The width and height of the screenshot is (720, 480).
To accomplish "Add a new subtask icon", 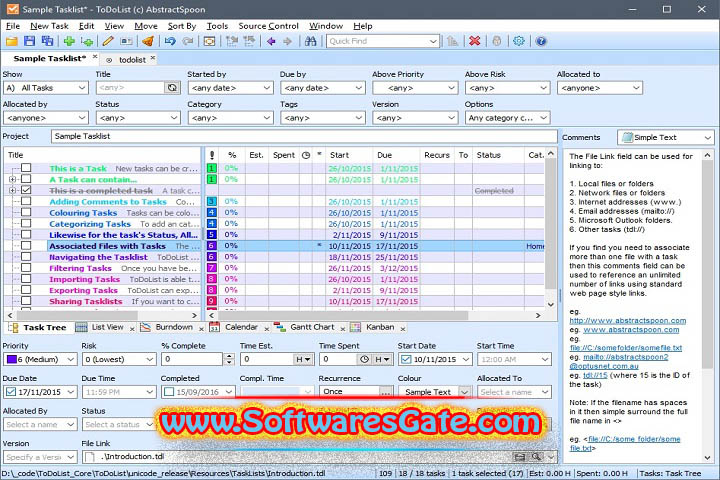I will [87, 41].
